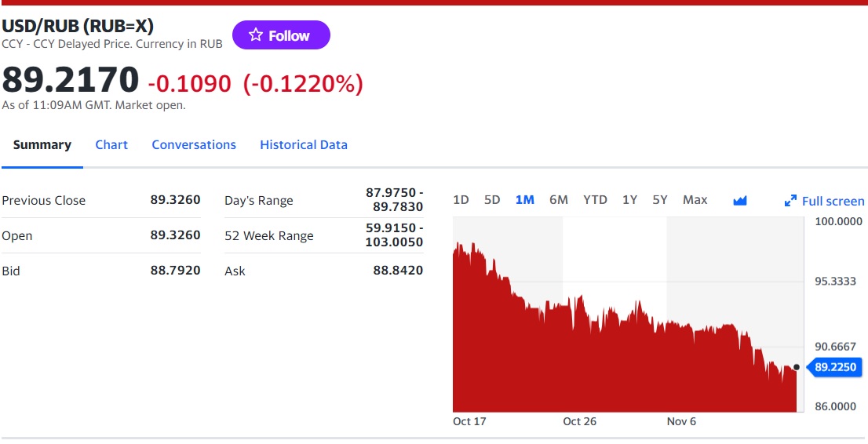This screenshot has height=444, width=868.
Task: Select the 5Y chart range
Action: point(660,200)
